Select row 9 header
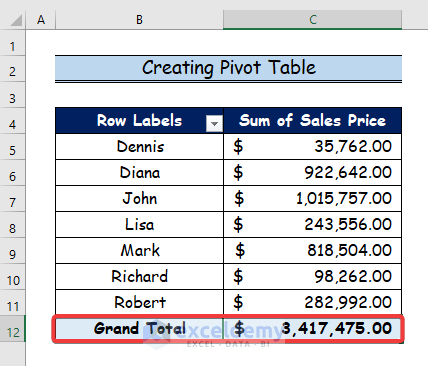This screenshot has height=366, width=428. (x=12, y=251)
